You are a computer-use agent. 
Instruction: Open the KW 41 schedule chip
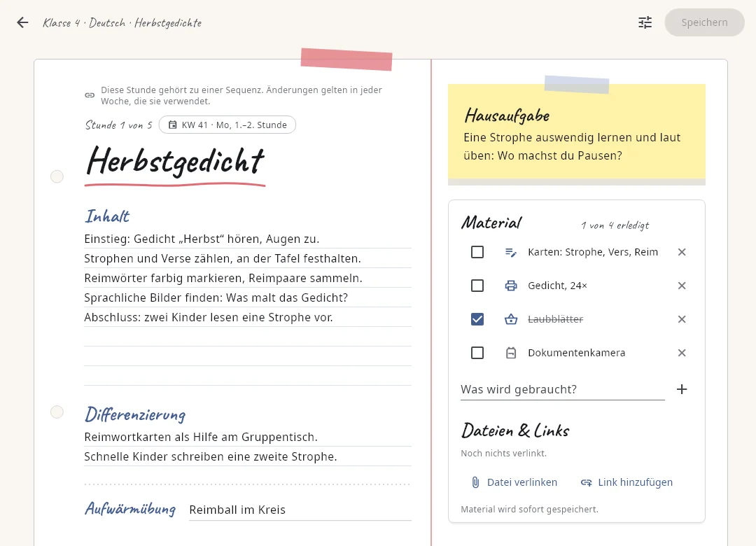tap(227, 125)
